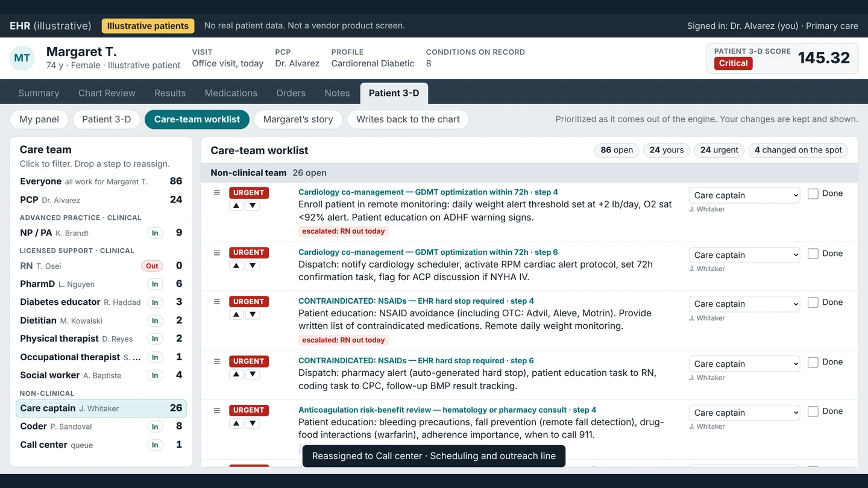The image size is (868, 488).
Task: Move up the cardiology scheduler dispatch step
Action: click(x=237, y=266)
